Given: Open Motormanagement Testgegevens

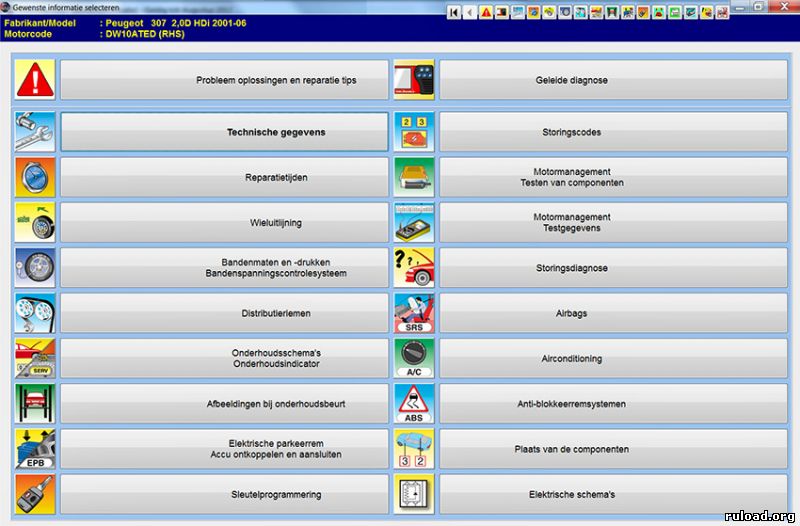Looking at the screenshot, I should click(x=613, y=222).
